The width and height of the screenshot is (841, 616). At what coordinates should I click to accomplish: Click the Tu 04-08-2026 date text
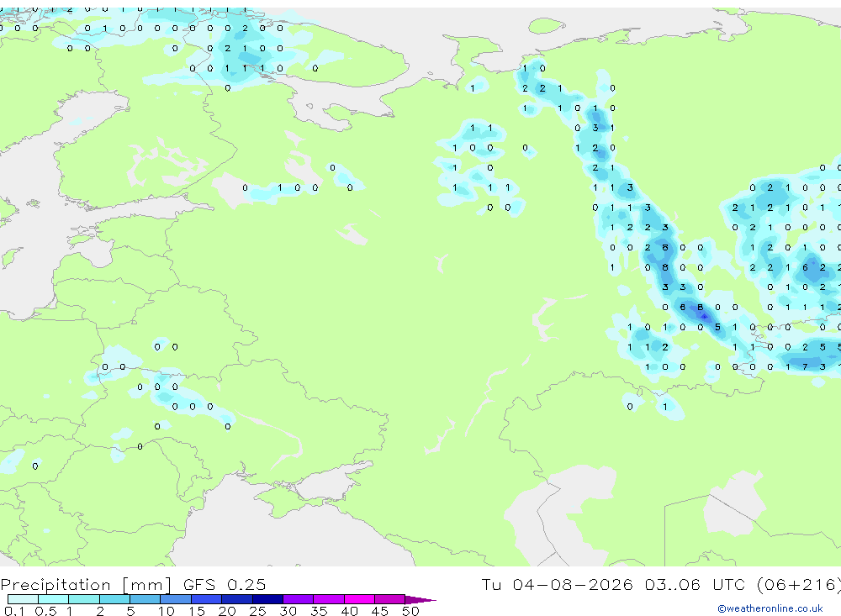(557, 584)
